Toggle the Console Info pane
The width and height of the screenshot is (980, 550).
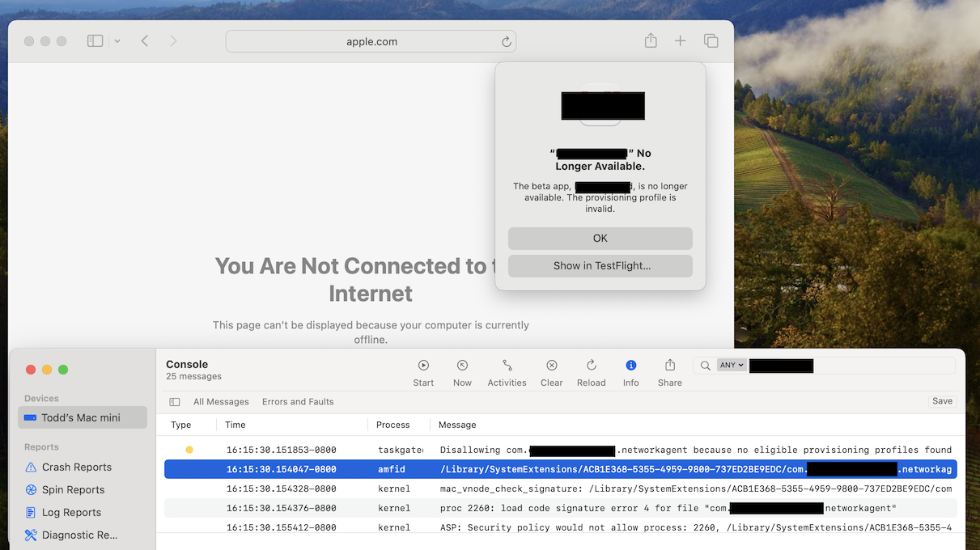(x=631, y=374)
